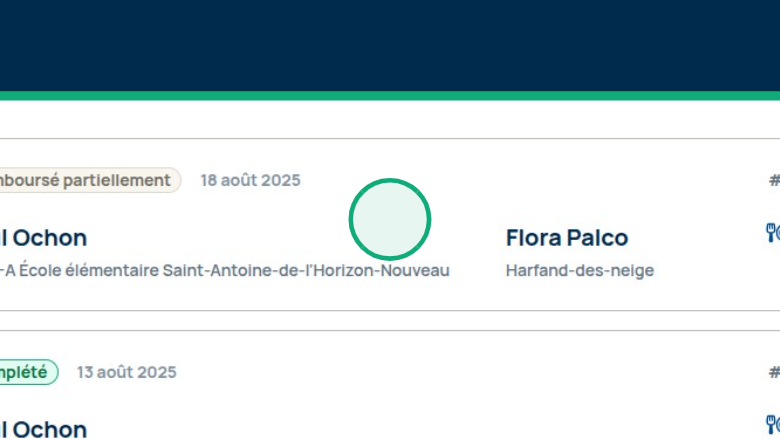Click the fork-and-knife meal icon beside Flora Palco
This screenshot has height=439, width=780.
coord(772,233)
